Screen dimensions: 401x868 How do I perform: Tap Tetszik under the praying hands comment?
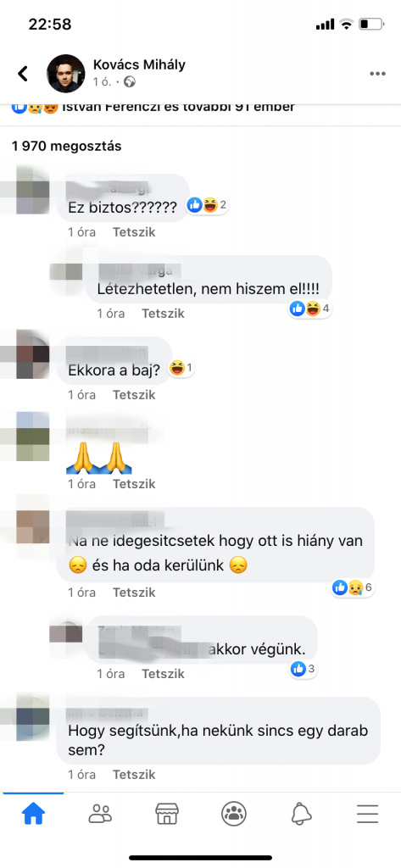[134, 484]
